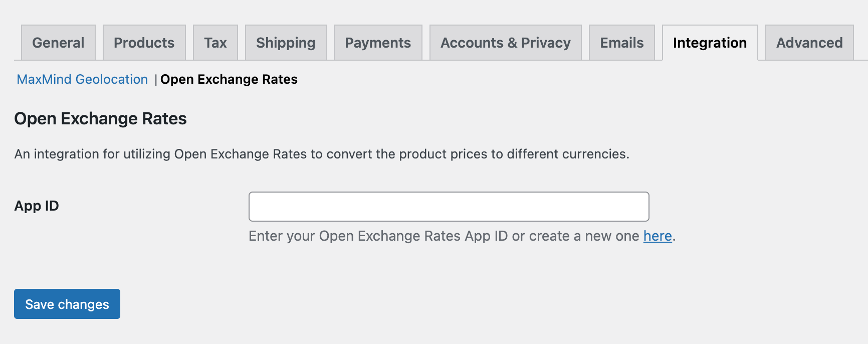
Task: Switch to the General settings tab
Action: click(58, 43)
